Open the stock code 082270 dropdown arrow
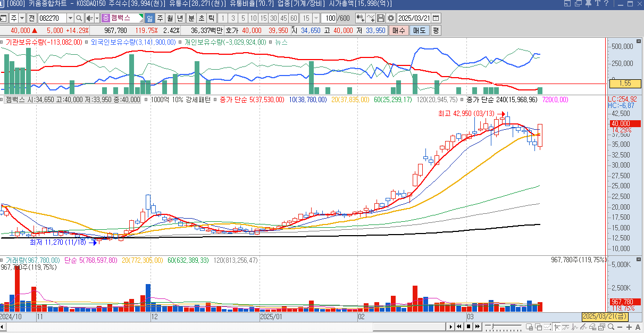Viewport: 644px width, 333px height. point(70,18)
